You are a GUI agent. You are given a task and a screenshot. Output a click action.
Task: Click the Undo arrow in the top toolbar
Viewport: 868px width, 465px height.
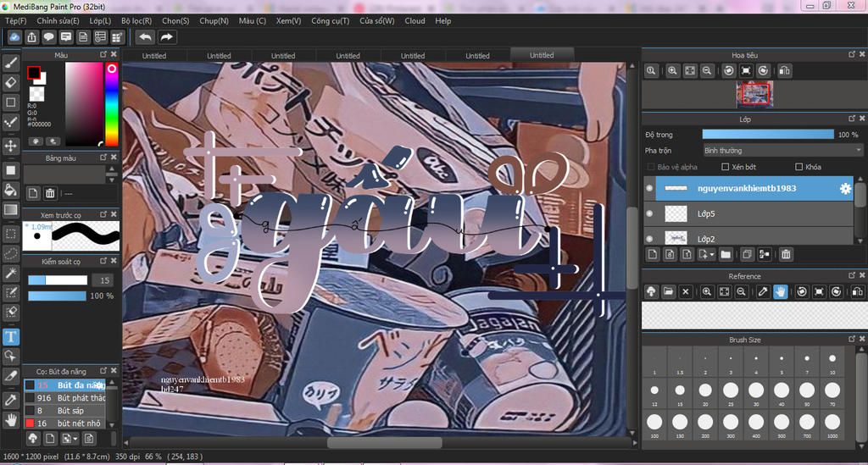tap(146, 37)
